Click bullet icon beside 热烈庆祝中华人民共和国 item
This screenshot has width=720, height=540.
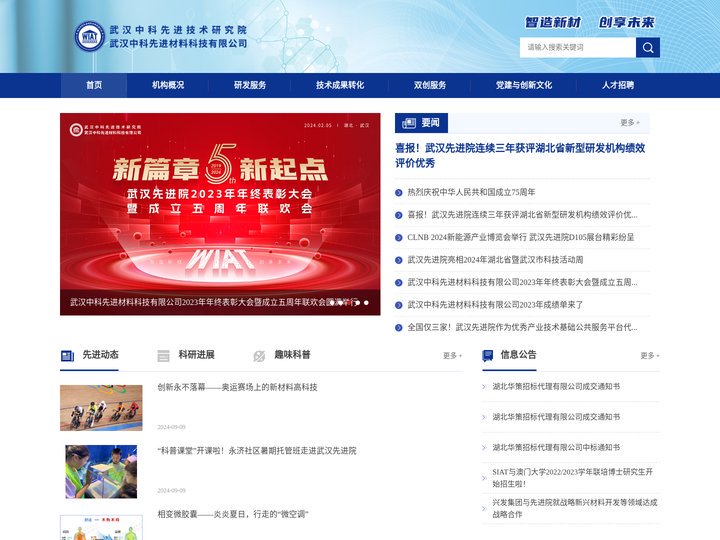point(399,192)
